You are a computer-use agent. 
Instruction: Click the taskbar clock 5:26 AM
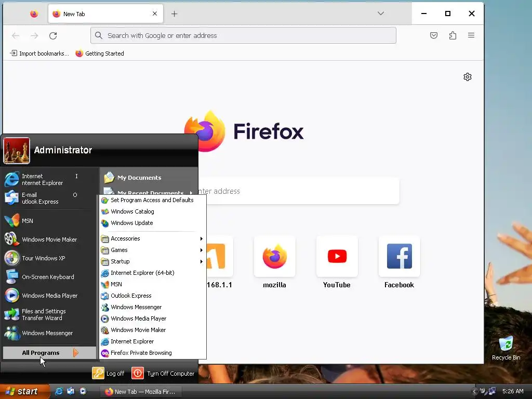513,391
